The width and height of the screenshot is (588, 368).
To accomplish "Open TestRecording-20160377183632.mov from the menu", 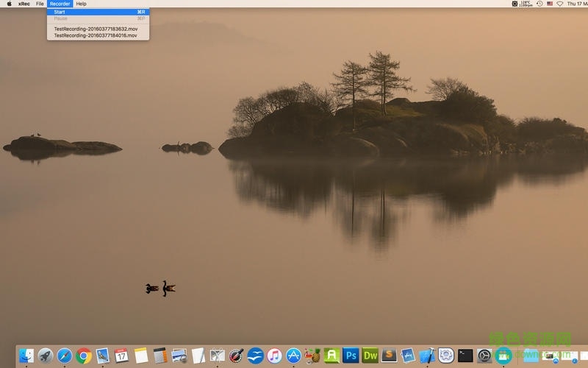I will (95, 29).
